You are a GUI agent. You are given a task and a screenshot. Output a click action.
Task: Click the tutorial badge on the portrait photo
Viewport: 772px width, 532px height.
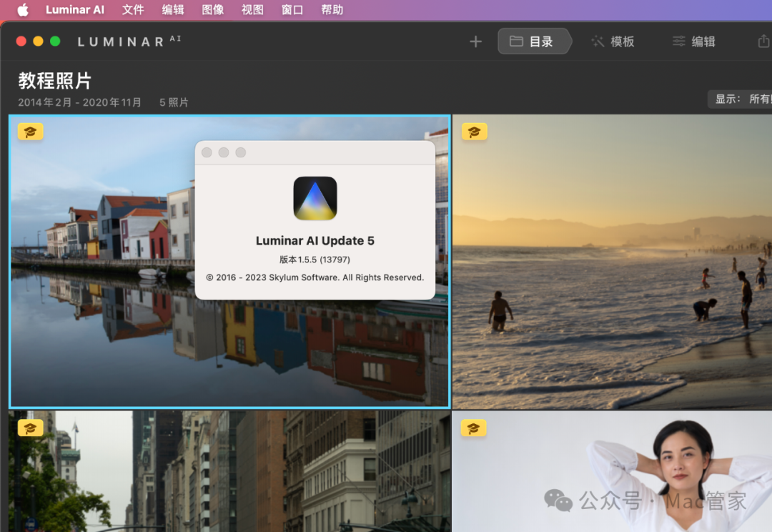pyautogui.click(x=474, y=428)
